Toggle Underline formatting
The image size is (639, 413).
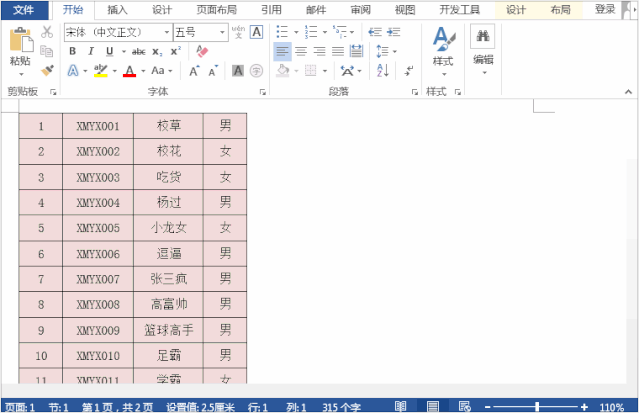click(109, 51)
